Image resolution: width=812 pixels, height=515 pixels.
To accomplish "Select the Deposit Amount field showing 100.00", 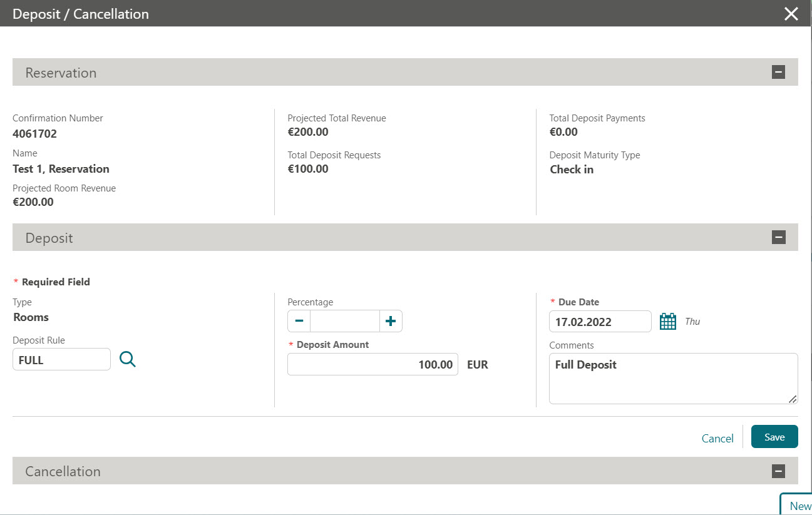I will [x=373, y=364].
